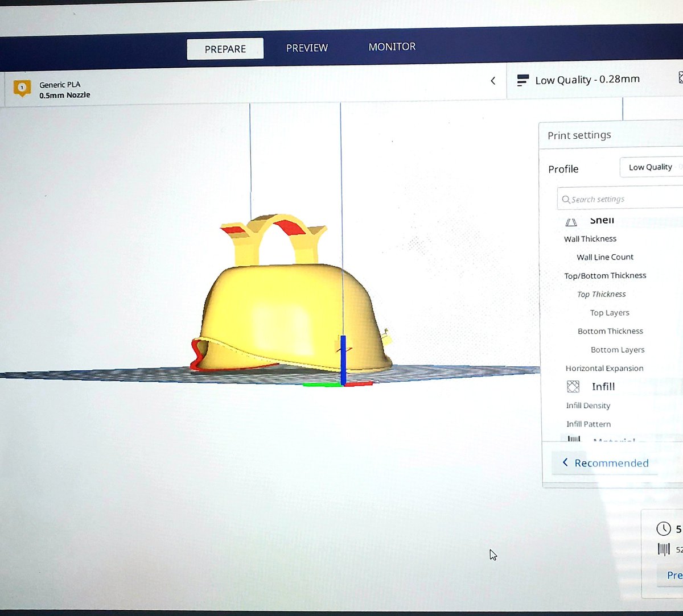
Task: Open the Profile Low Quality dropdown
Action: tap(651, 167)
